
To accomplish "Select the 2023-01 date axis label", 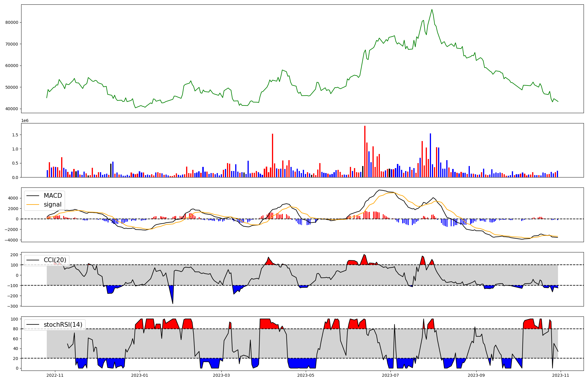I will tap(140, 375).
